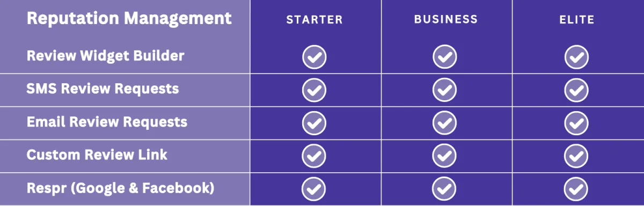
Task: Click Business checkmark for Email Review Requests
Action: click(x=445, y=123)
